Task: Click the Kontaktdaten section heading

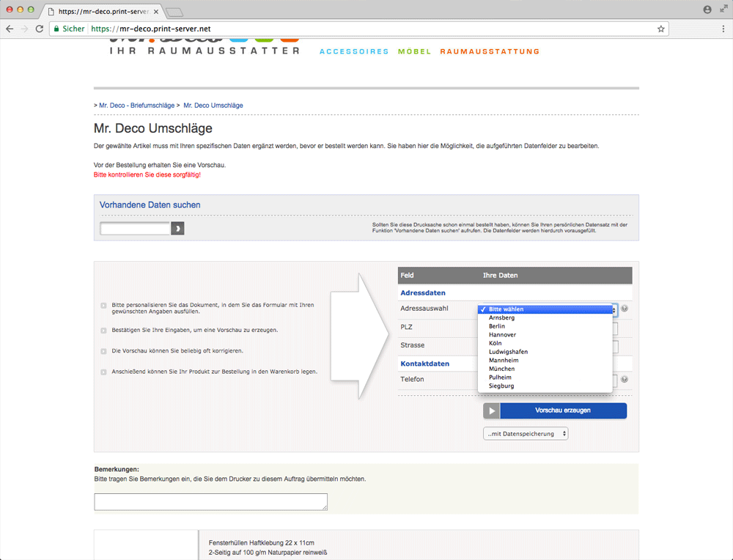Action: coord(424,364)
